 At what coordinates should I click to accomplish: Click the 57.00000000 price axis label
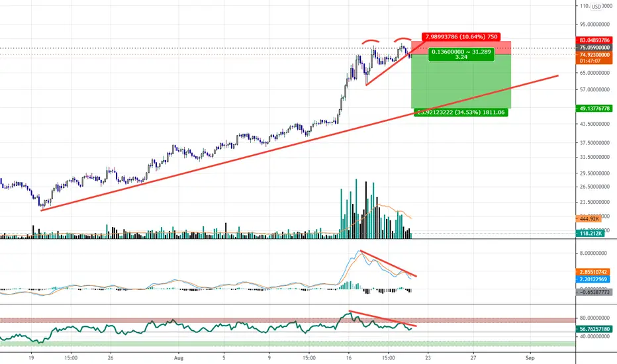[x=594, y=90]
